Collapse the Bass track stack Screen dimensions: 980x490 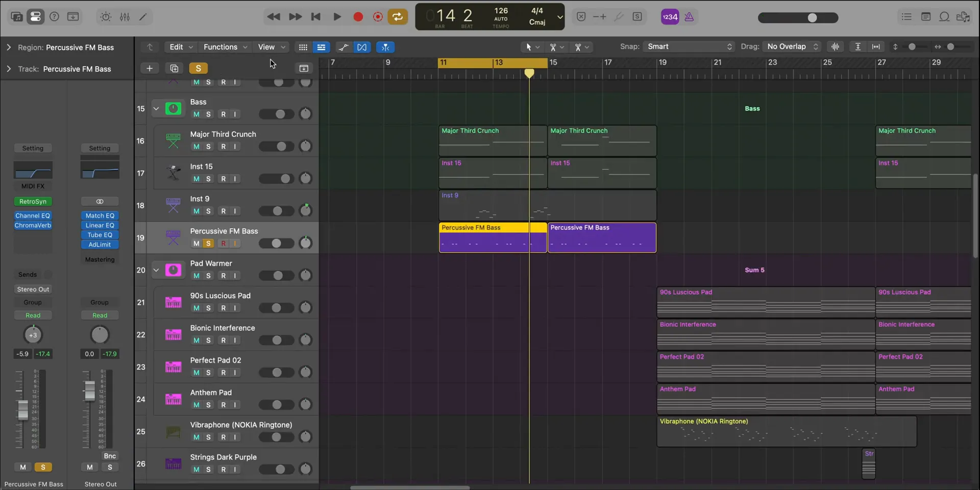pyautogui.click(x=156, y=109)
